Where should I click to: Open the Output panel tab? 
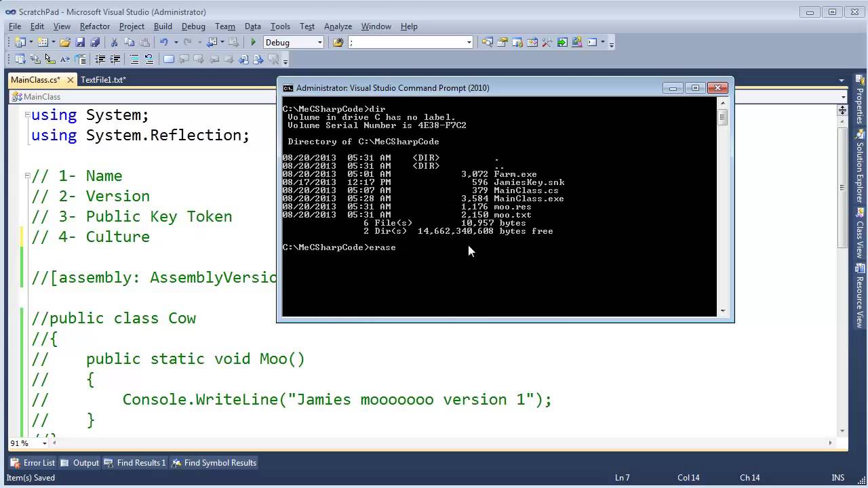(80, 463)
